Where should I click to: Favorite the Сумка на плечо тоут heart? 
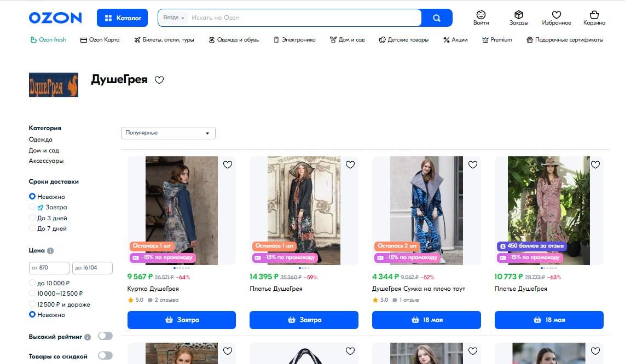[x=473, y=165]
